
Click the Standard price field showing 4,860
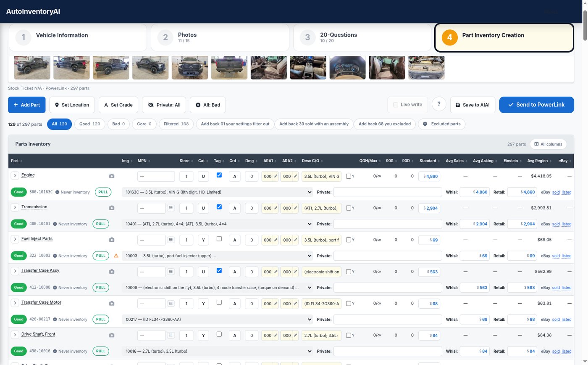point(429,176)
